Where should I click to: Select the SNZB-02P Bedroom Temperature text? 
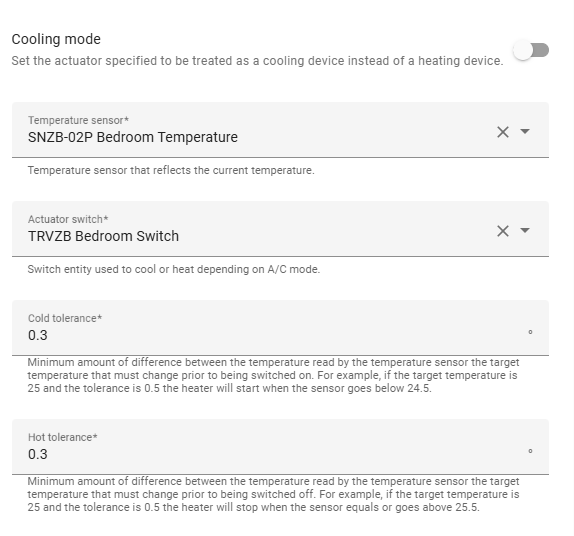(133, 137)
